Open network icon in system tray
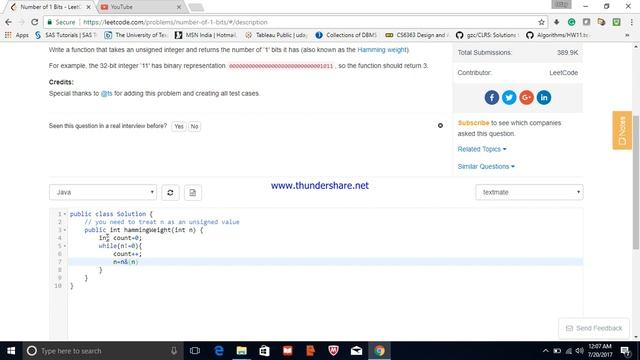Image resolution: width=640 pixels, height=360 pixels. pos(569,351)
